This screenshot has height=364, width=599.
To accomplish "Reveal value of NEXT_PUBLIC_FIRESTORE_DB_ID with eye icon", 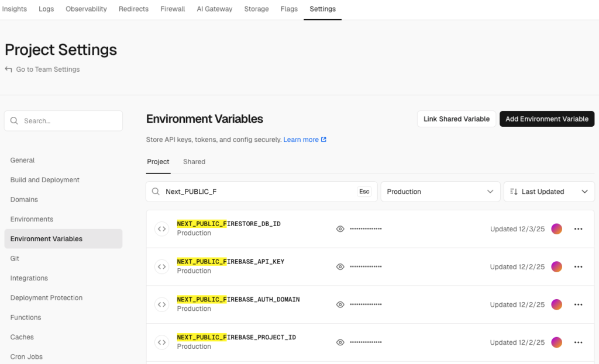I will click(x=340, y=229).
